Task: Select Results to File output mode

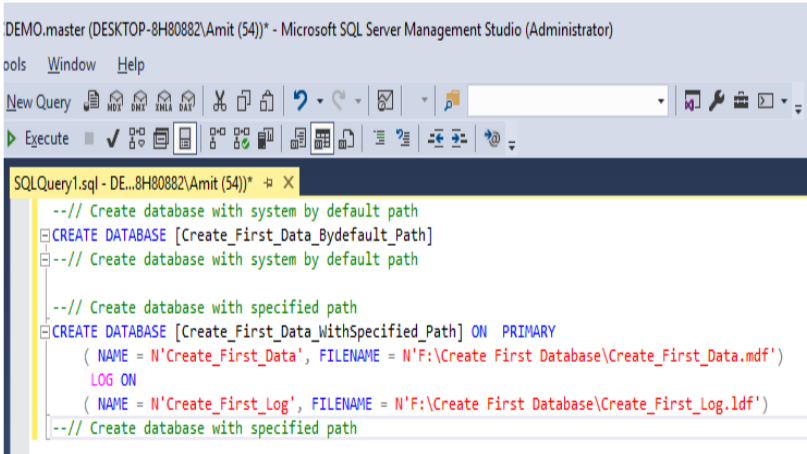Action: (346, 138)
